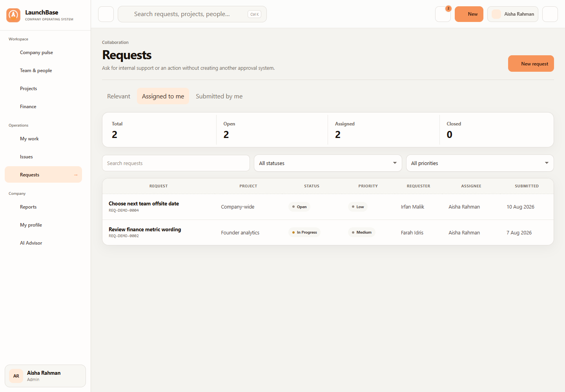The width and height of the screenshot is (565, 392).
Task: Open Aisha Rahman account menu in top bar
Action: coord(513,14)
